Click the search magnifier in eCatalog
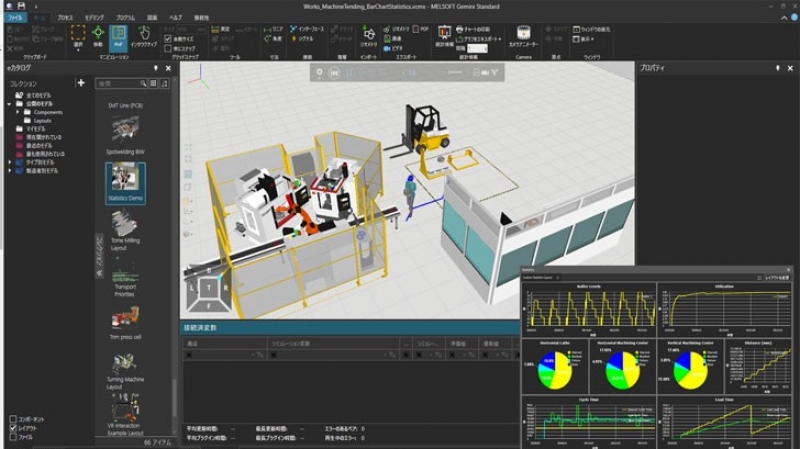 click(x=143, y=83)
